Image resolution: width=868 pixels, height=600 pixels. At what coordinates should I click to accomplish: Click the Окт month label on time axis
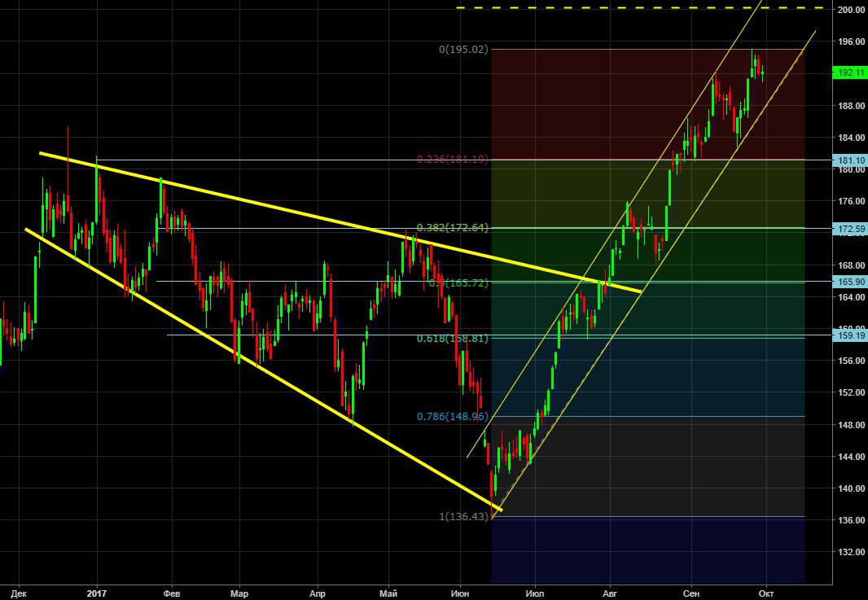[766, 593]
